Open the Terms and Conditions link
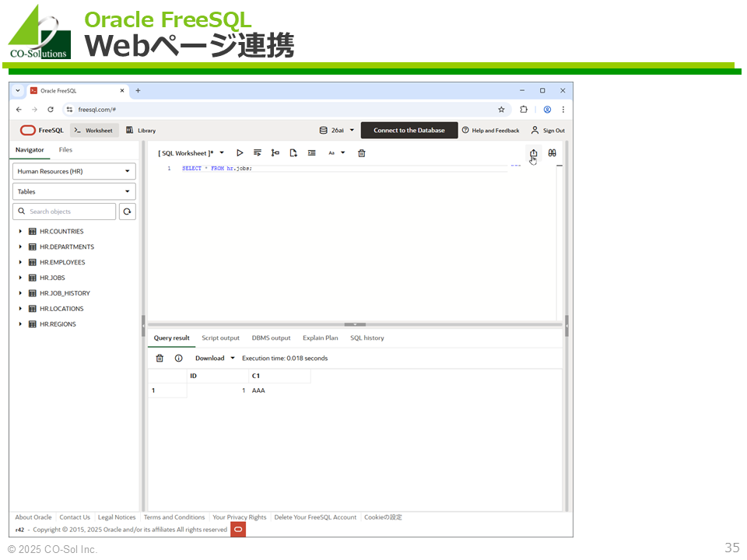 [x=174, y=517]
